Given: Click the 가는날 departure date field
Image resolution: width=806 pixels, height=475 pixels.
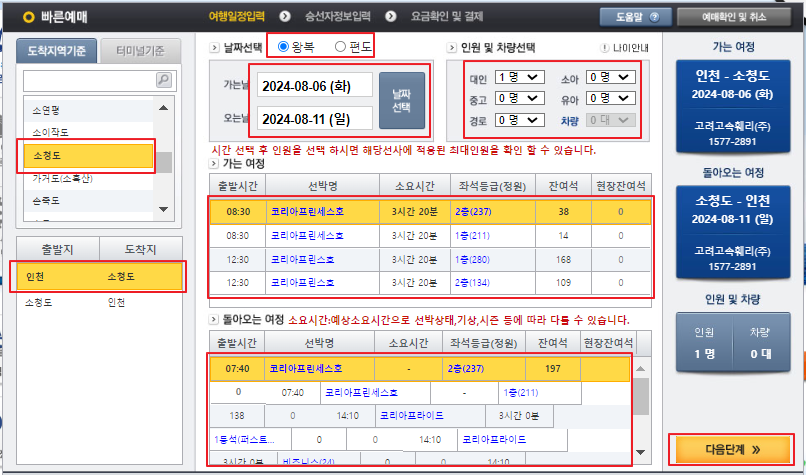Looking at the screenshot, I should pyautogui.click(x=315, y=85).
